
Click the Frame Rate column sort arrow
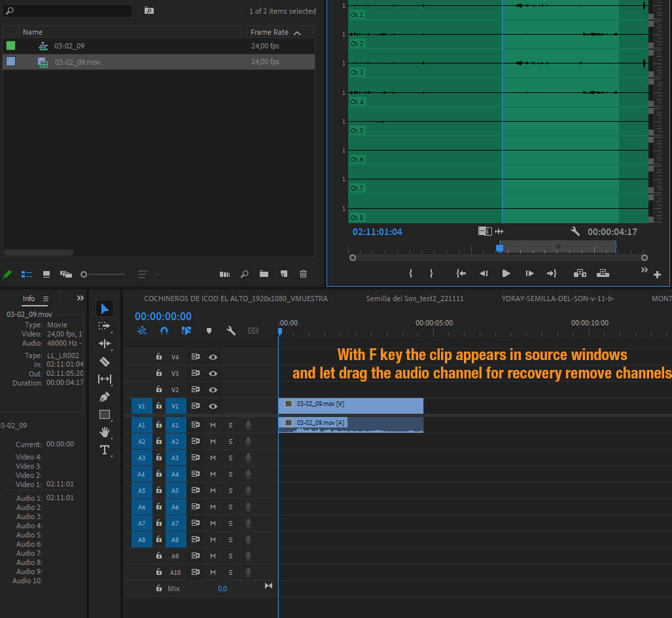(298, 32)
